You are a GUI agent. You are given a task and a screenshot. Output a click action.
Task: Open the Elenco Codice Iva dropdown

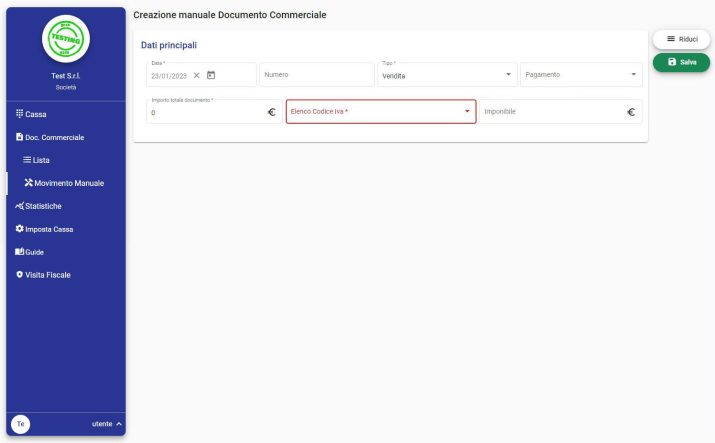tap(380, 111)
